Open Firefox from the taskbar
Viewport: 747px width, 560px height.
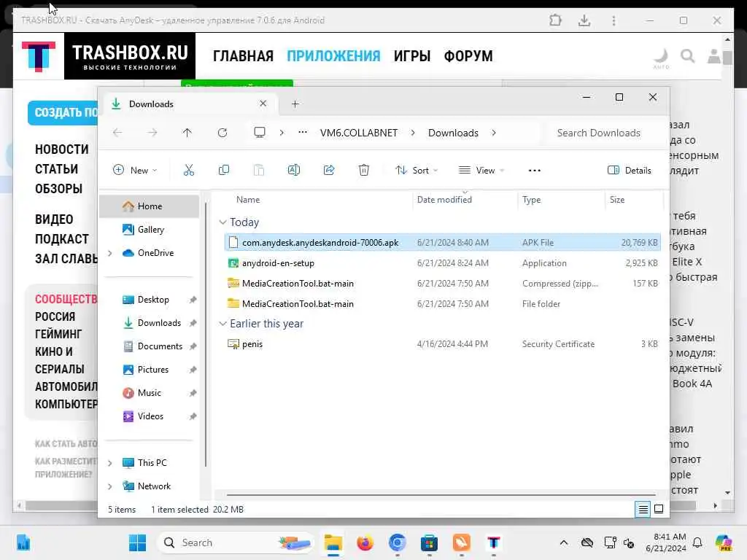pyautogui.click(x=365, y=542)
